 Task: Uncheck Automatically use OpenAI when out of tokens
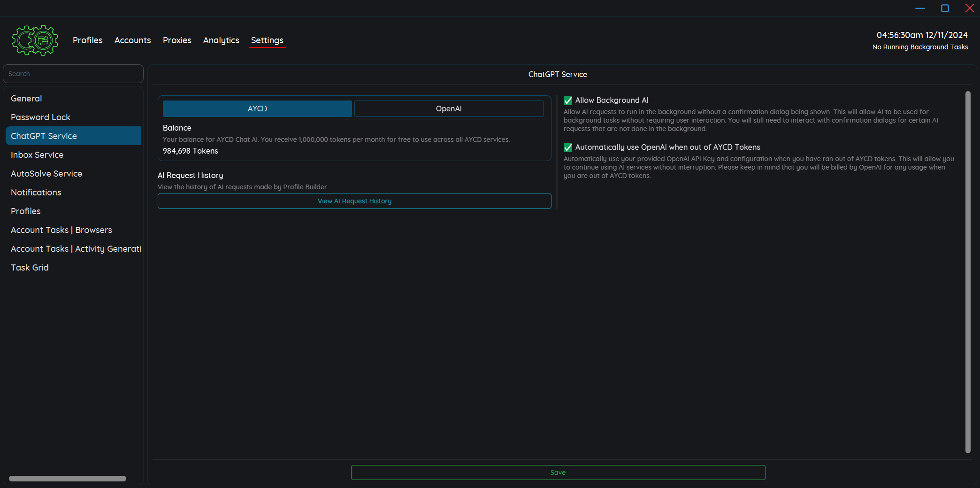tap(568, 147)
